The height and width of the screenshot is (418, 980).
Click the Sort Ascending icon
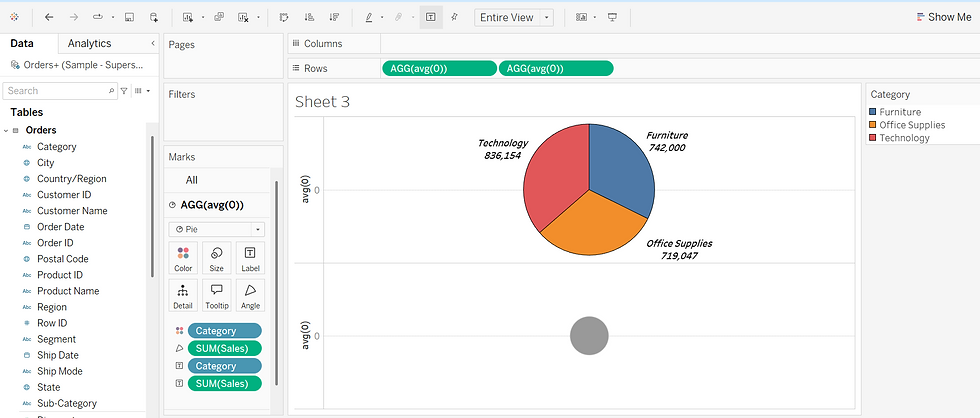tap(309, 17)
